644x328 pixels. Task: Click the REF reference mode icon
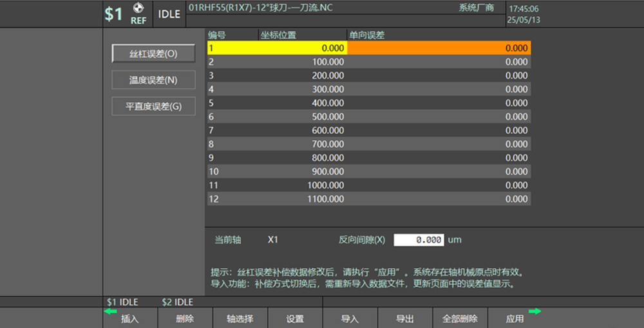(x=138, y=14)
